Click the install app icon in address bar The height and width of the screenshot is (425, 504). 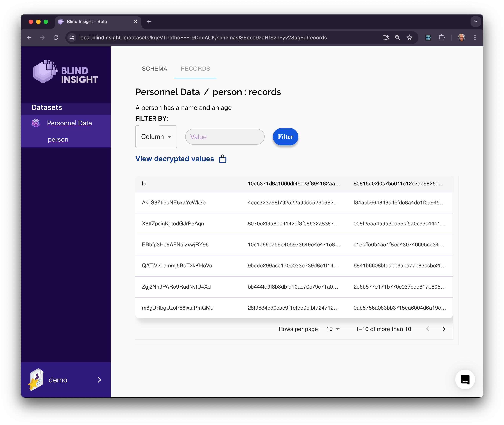(x=385, y=38)
